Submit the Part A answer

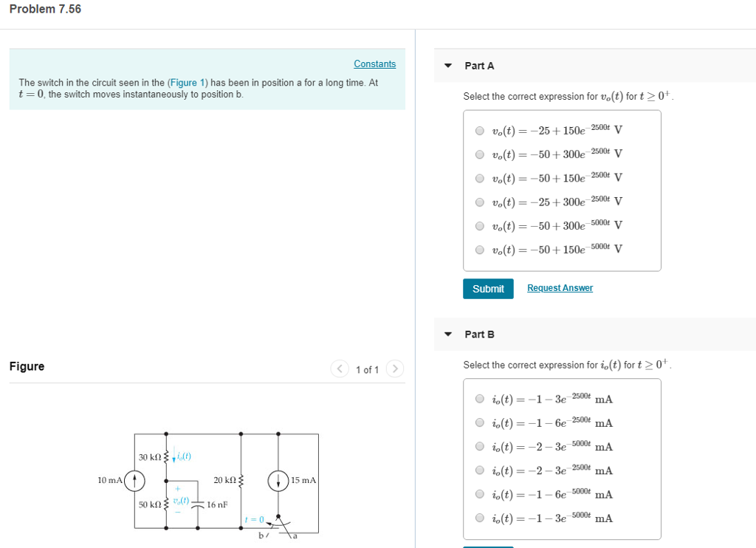(x=488, y=288)
